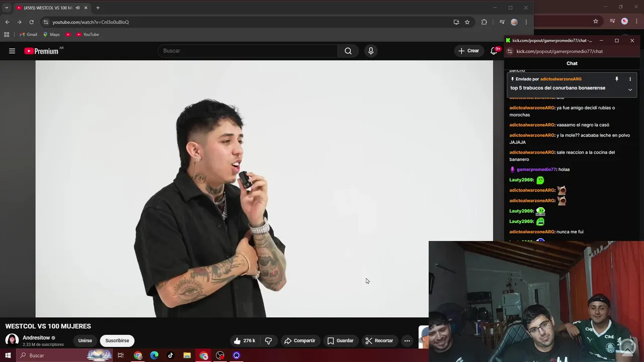Open TikTok from the taskbar
This screenshot has height=362, width=644.
click(x=171, y=355)
